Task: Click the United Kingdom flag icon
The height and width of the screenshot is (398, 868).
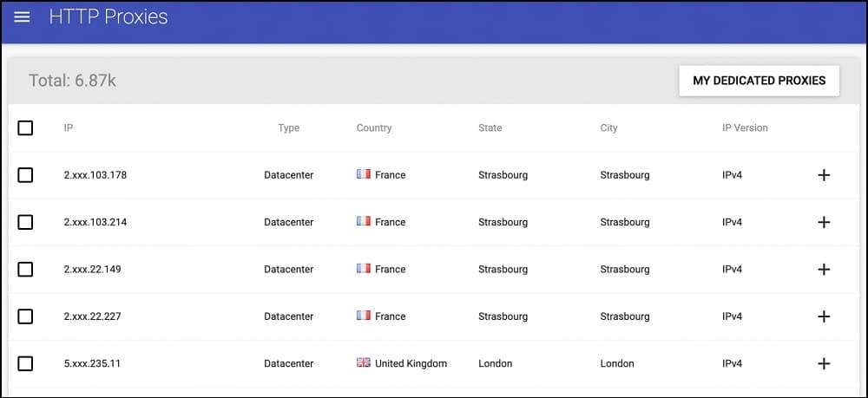Action: click(x=363, y=363)
